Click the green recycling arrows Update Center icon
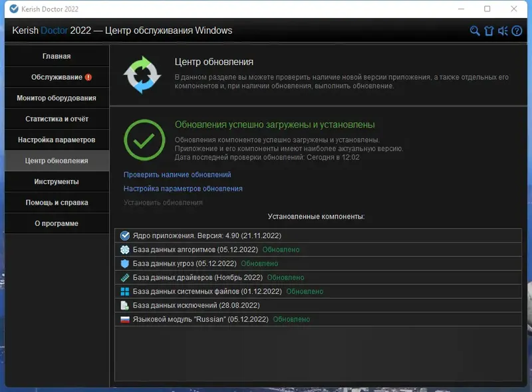The height and width of the screenshot is (392, 532). 145,73
